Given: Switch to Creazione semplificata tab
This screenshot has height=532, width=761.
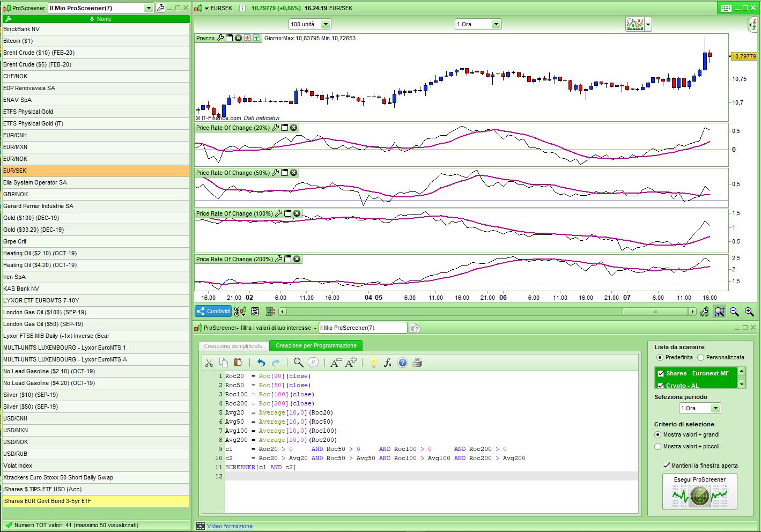Looking at the screenshot, I should click(233, 346).
